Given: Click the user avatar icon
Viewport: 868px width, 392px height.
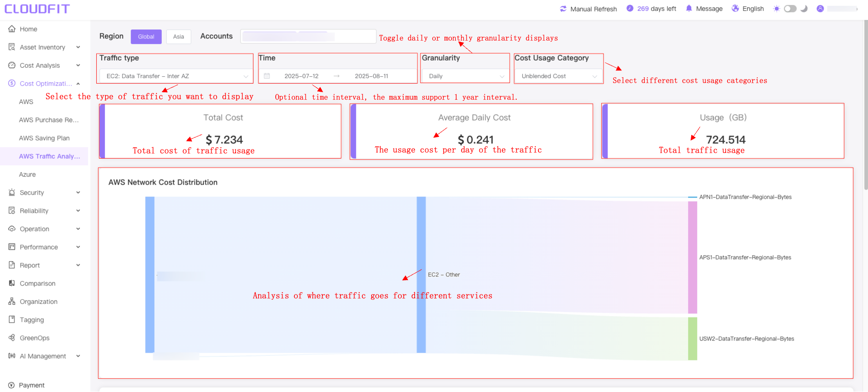Looking at the screenshot, I should 820,9.
